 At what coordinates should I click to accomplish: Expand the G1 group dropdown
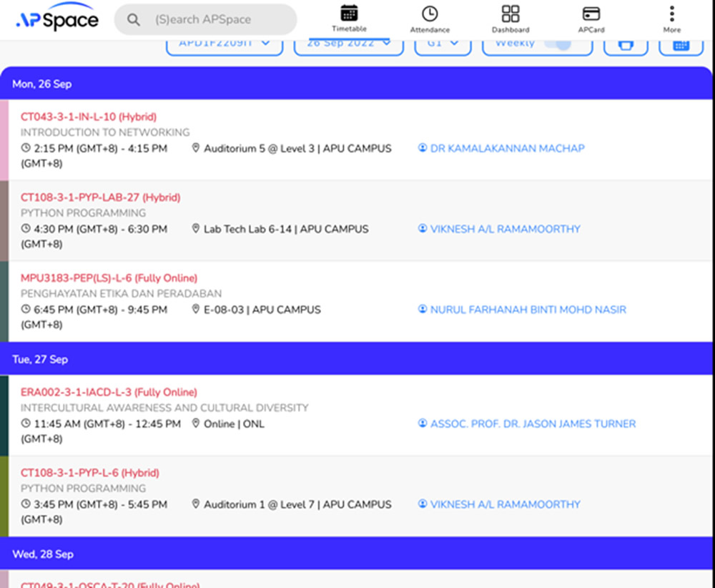443,44
